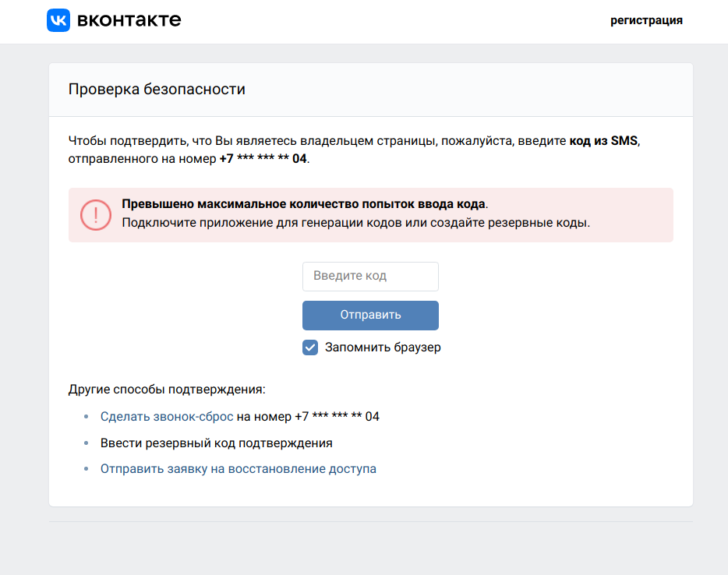The image size is (728, 575).
Task: Click the bold код из SMS text
Action: (x=603, y=140)
